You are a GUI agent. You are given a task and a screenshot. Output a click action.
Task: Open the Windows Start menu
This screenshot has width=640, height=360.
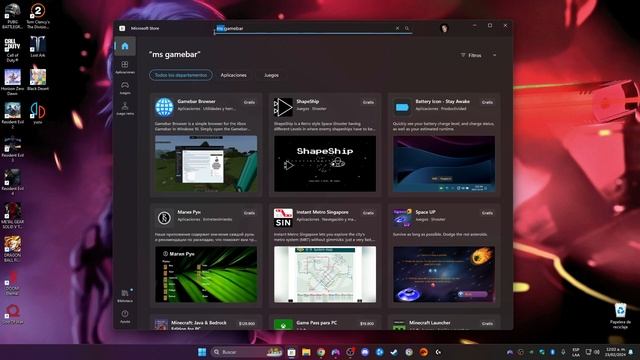(x=202, y=352)
